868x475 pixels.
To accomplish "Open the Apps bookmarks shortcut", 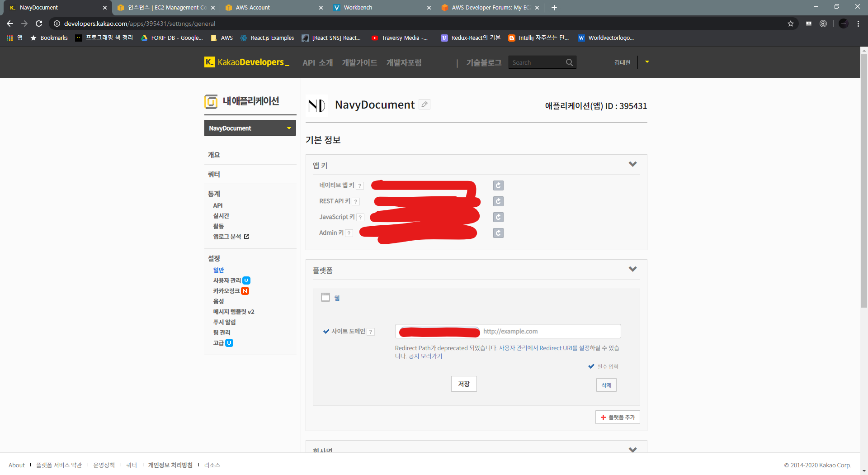I will pos(14,38).
